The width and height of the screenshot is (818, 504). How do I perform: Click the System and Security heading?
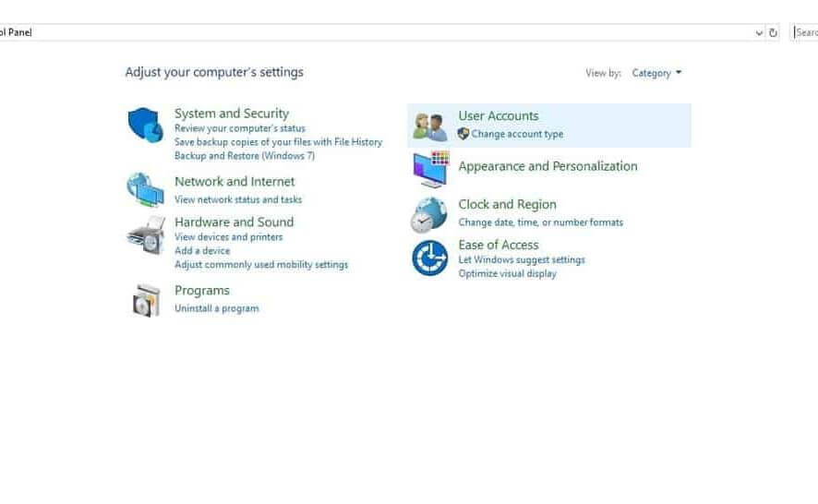pos(232,114)
